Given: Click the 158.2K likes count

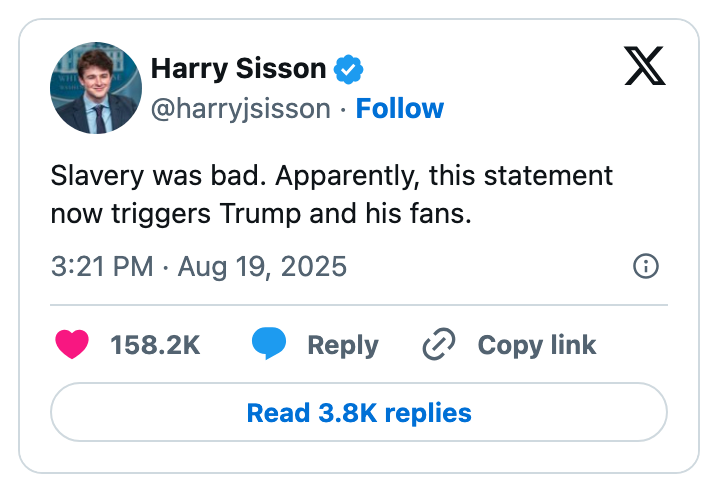Looking at the screenshot, I should tap(155, 345).
